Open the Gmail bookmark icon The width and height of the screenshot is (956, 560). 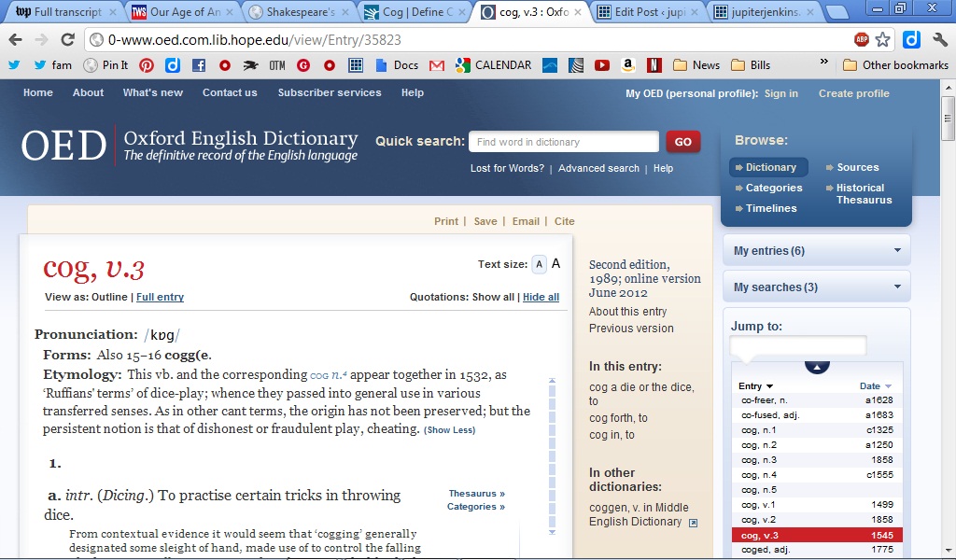(x=437, y=65)
